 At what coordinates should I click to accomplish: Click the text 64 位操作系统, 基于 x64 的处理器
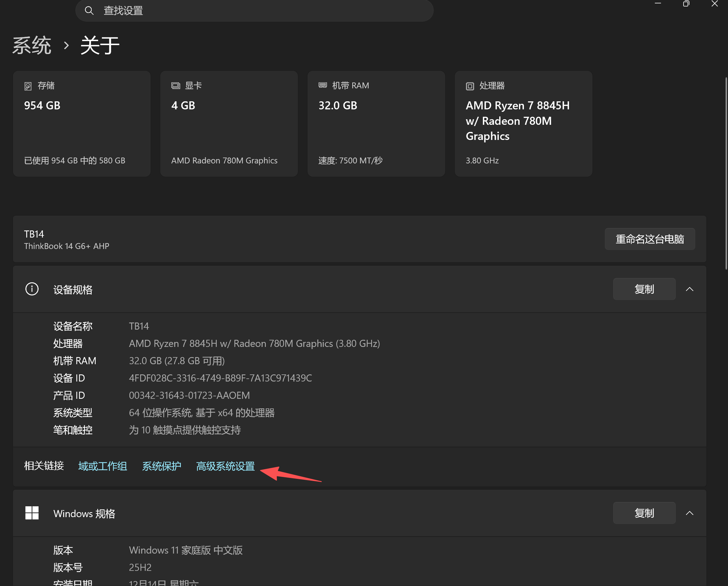click(202, 412)
